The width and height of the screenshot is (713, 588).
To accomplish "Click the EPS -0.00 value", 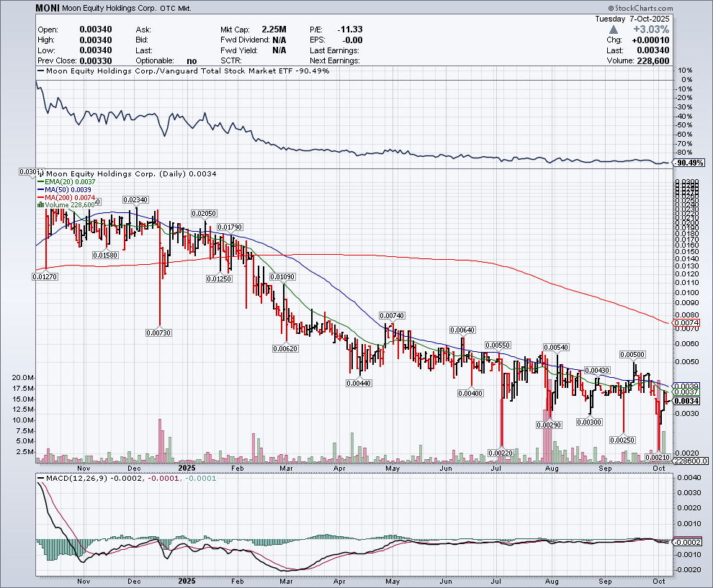I will [352, 40].
